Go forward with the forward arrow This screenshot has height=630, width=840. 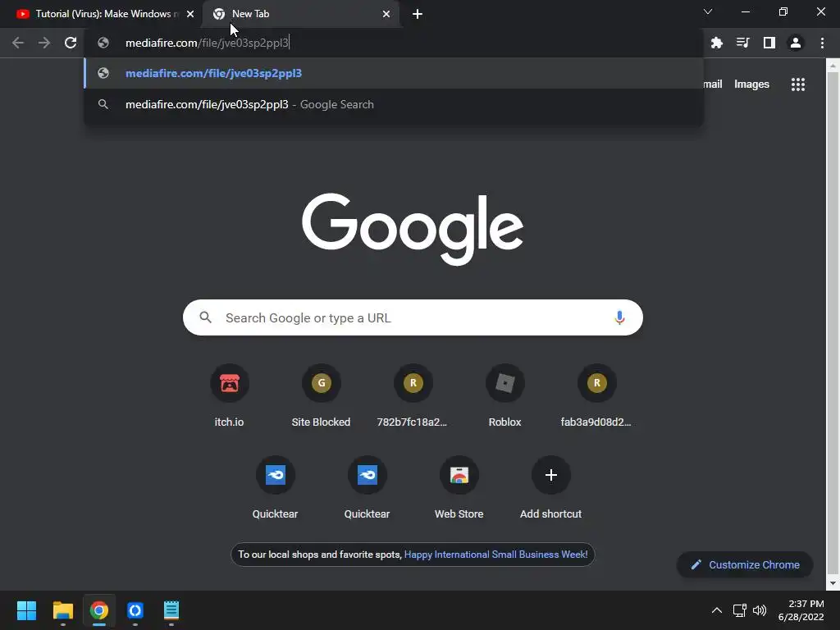(x=44, y=43)
